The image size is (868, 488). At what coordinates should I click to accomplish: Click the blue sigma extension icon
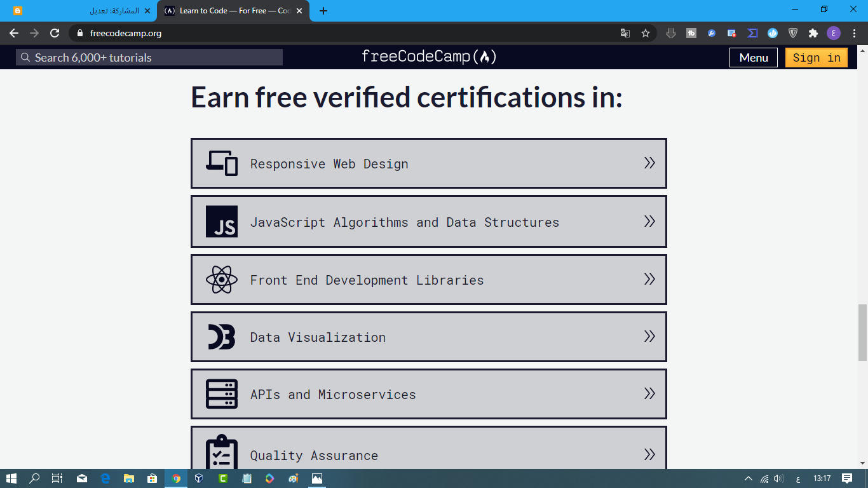point(752,33)
